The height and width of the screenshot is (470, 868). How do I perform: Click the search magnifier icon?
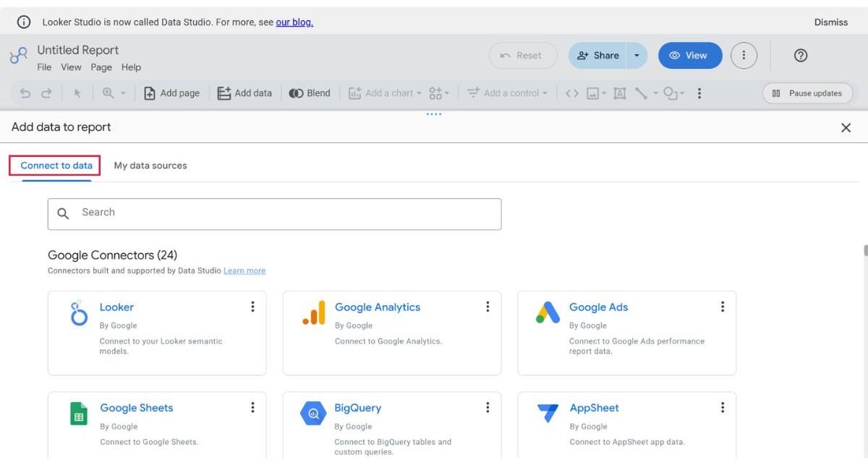point(63,213)
